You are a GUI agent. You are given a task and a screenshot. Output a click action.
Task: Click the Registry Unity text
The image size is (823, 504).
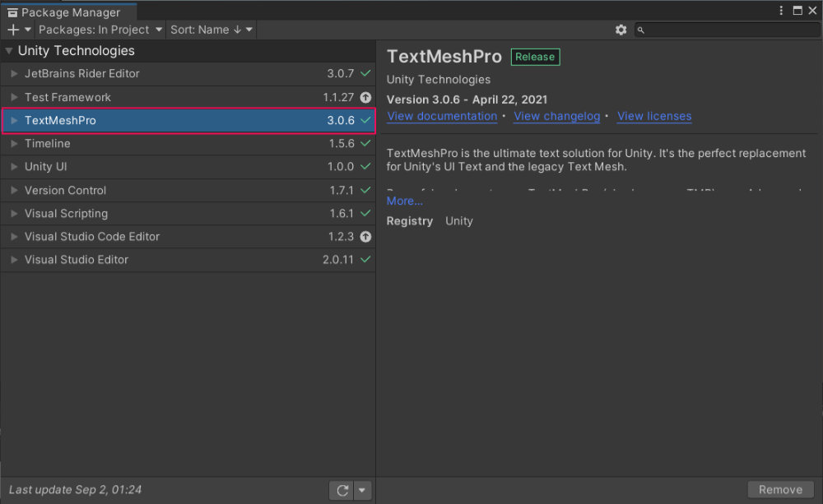click(430, 221)
